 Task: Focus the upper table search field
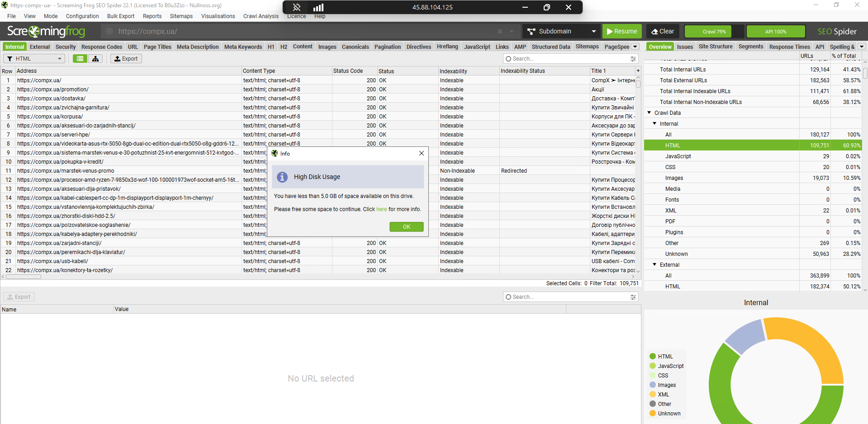570,59
